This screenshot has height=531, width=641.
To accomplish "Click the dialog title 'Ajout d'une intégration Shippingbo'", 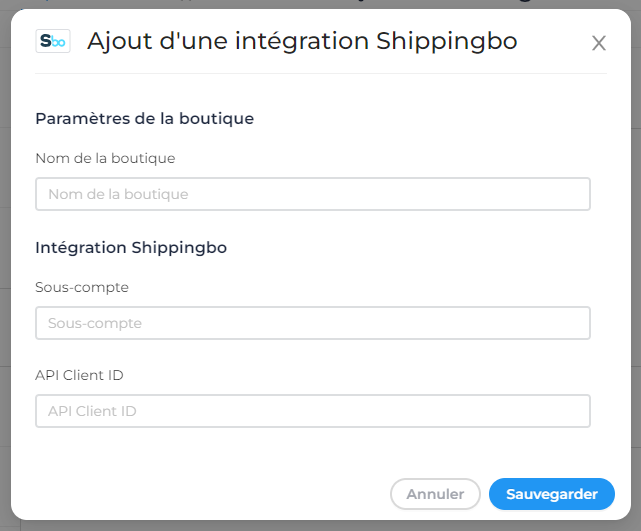I will tap(302, 41).
